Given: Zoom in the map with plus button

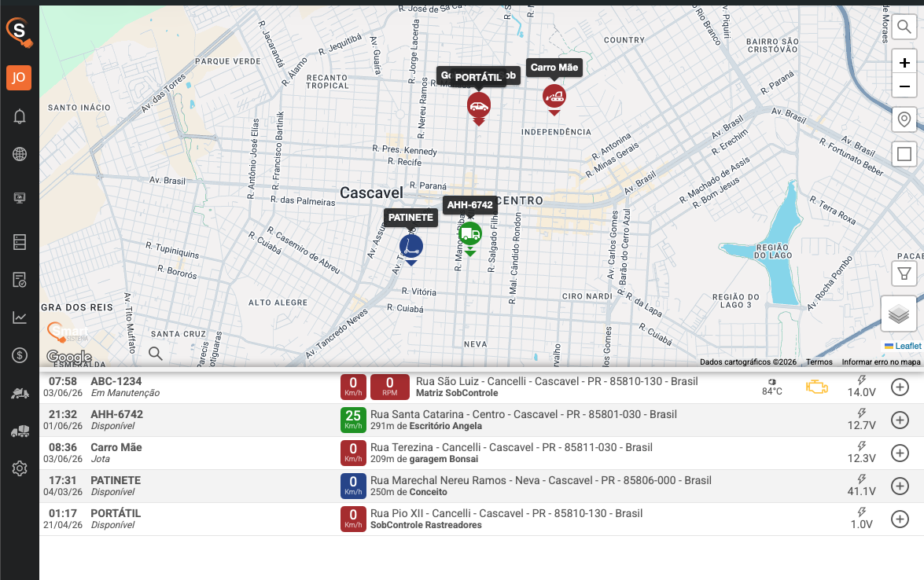Looking at the screenshot, I should coord(904,62).
